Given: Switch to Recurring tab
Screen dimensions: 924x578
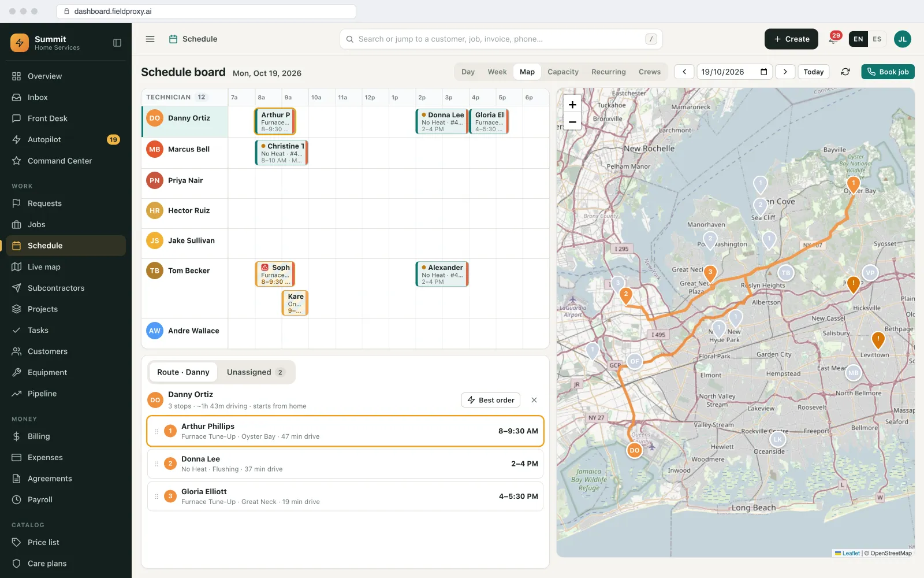Looking at the screenshot, I should tap(609, 72).
